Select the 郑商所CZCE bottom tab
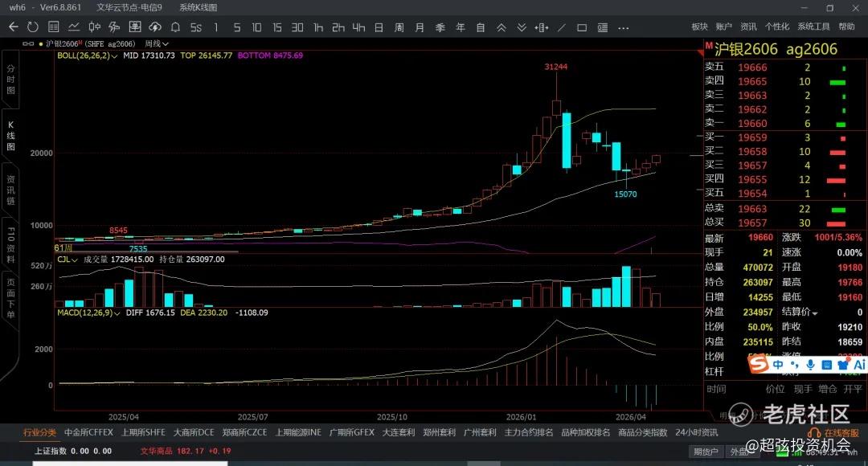 pyautogui.click(x=244, y=432)
